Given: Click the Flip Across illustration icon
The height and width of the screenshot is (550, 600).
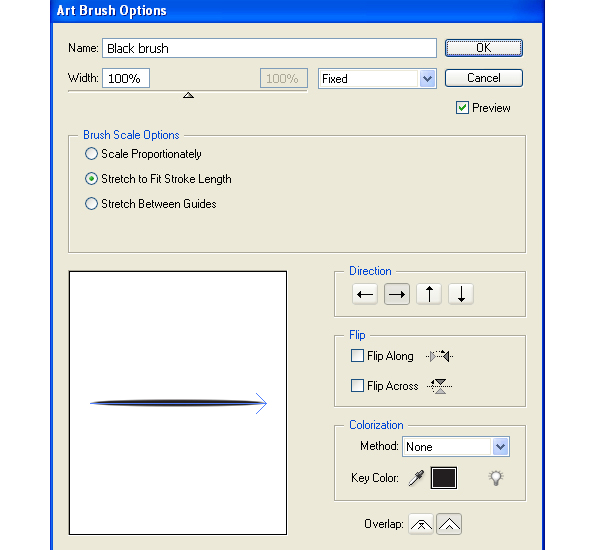Looking at the screenshot, I should pos(440,386).
